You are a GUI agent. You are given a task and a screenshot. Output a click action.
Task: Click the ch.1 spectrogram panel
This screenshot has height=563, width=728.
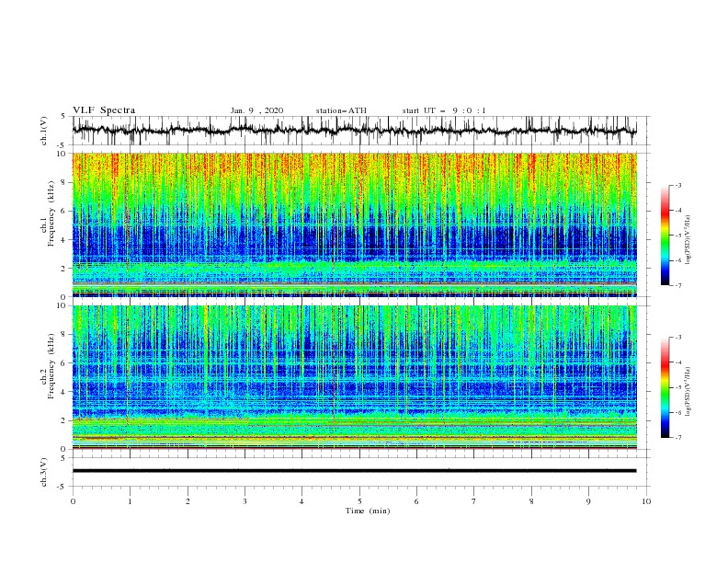point(354,224)
